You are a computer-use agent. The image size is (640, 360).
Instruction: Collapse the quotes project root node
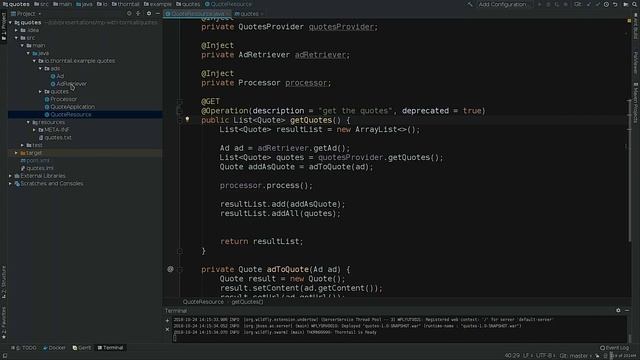(11, 22)
